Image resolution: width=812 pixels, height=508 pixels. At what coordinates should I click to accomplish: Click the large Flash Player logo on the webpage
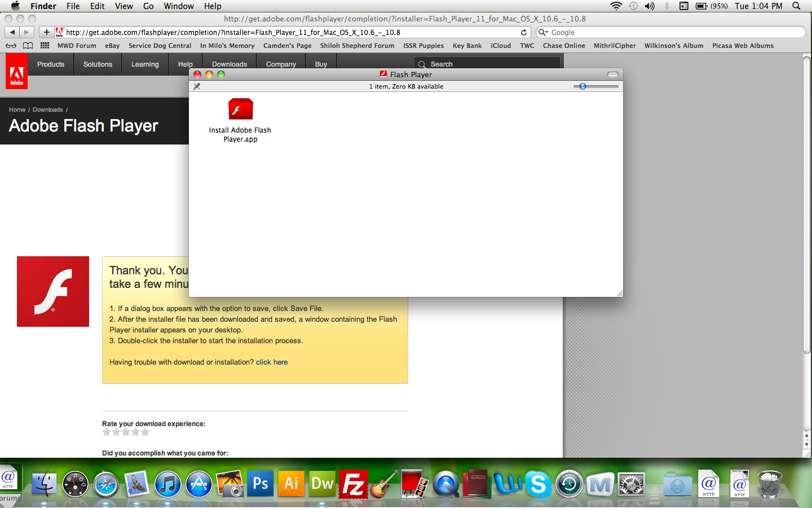[53, 291]
